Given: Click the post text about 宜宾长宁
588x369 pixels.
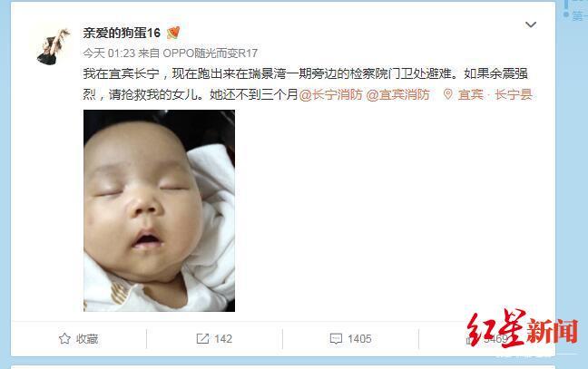Looking at the screenshot, I should (306, 83).
